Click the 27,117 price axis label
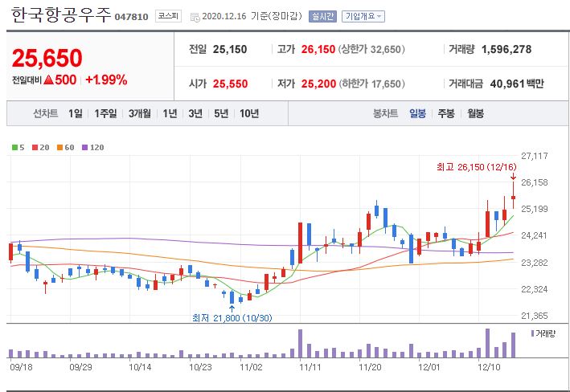This screenshot has height=392, width=570. 535,156
